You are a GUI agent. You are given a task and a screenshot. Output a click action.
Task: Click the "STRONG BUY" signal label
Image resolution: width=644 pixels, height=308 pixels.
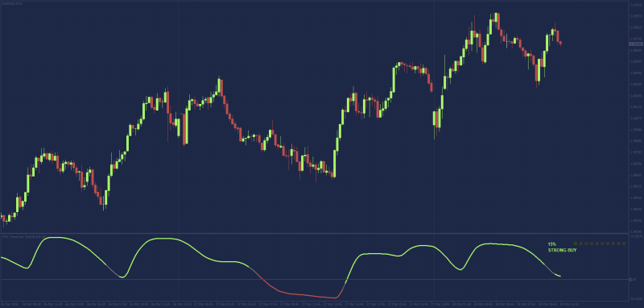562,250
